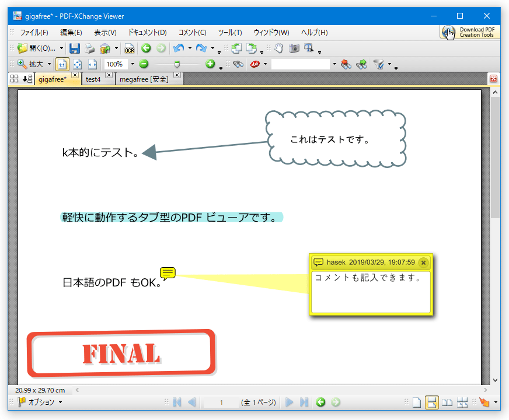Select facing pages layout icon
Screen dimensions: 509x420
[x=447, y=402]
